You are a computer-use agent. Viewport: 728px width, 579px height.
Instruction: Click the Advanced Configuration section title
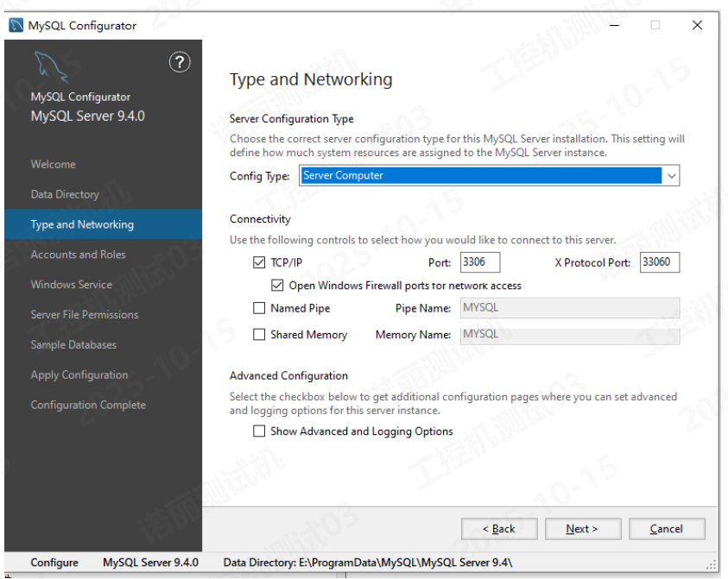pyautogui.click(x=288, y=376)
